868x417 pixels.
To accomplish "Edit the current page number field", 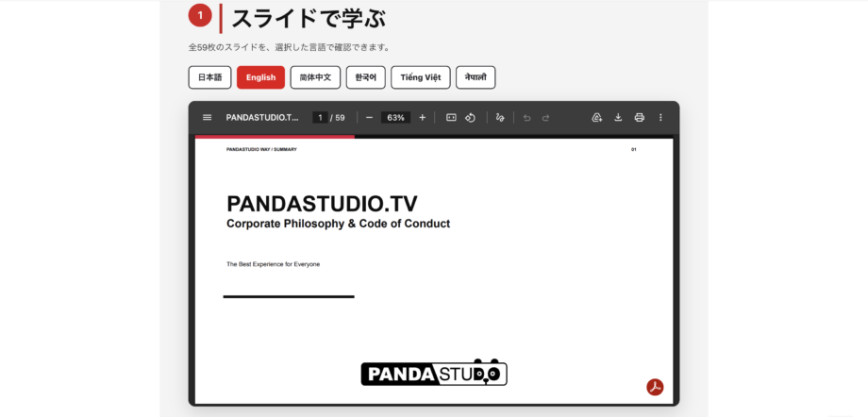I will 320,117.
